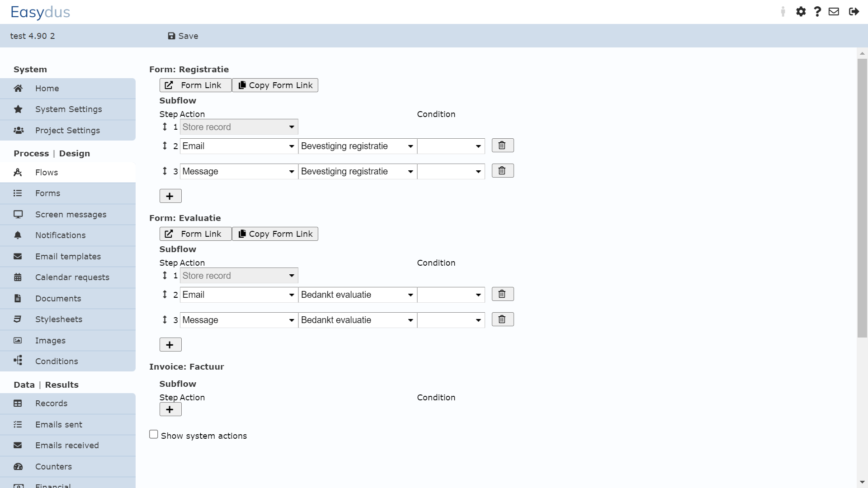Click reorder arrow of Registratie step 1
Image resolution: width=868 pixels, height=488 pixels.
click(x=165, y=127)
